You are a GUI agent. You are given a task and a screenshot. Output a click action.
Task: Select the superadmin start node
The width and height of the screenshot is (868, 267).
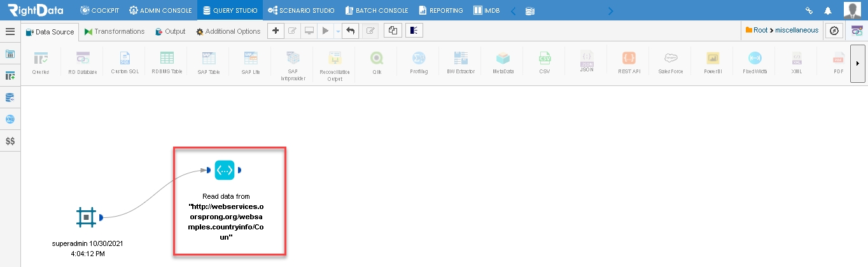tap(86, 217)
